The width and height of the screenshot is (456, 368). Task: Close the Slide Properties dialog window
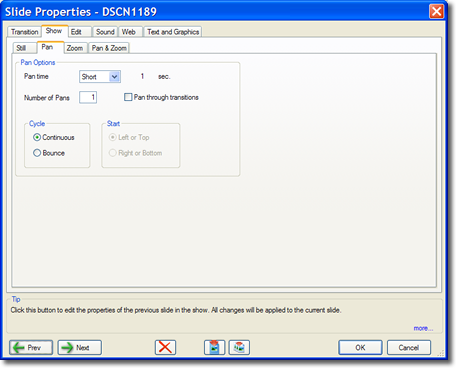[x=436, y=12]
